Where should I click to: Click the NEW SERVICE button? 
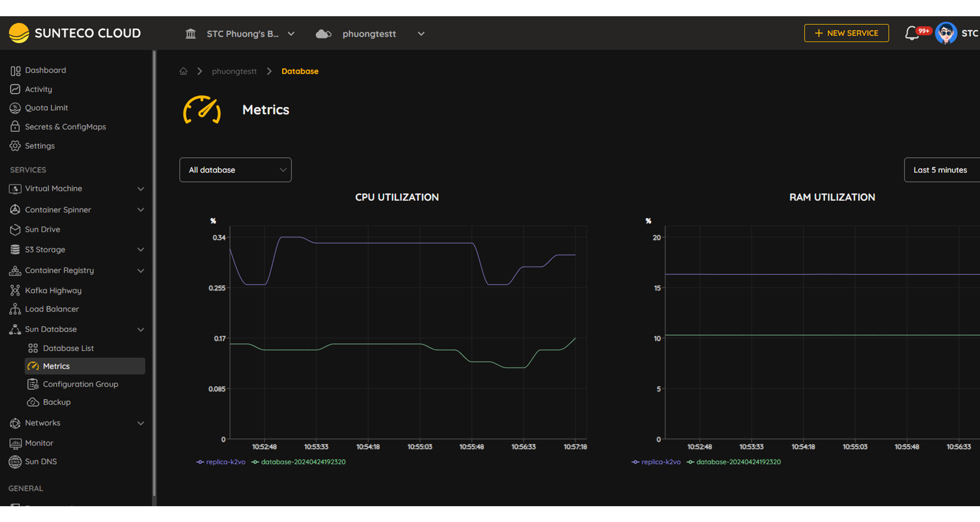coord(846,33)
